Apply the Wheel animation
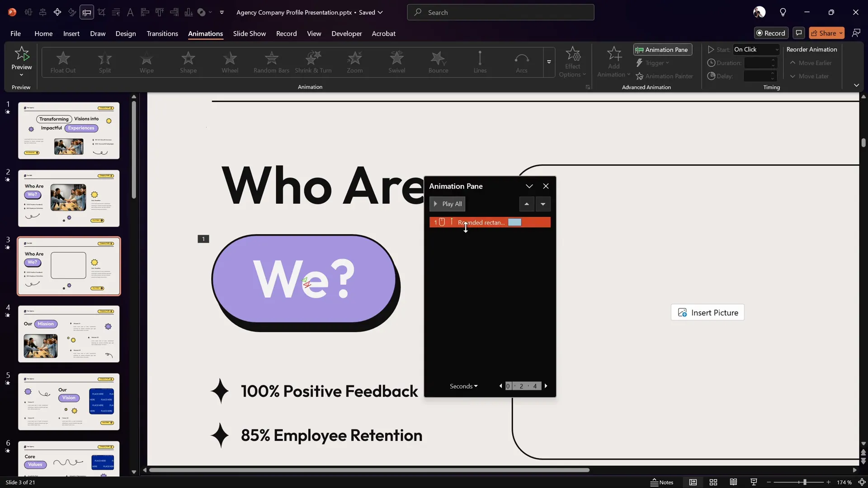 coord(230,62)
